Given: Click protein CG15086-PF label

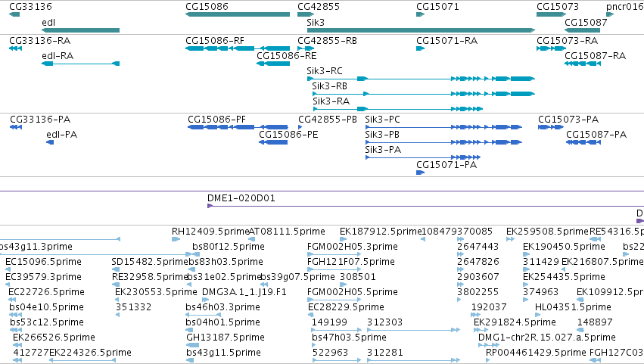Looking at the screenshot, I should point(216,120).
